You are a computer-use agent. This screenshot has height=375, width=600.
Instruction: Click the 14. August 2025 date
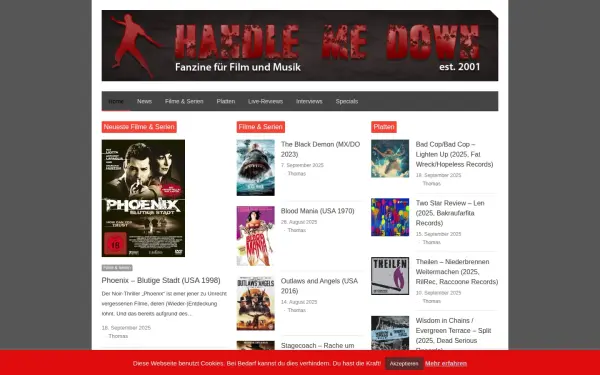click(x=299, y=302)
